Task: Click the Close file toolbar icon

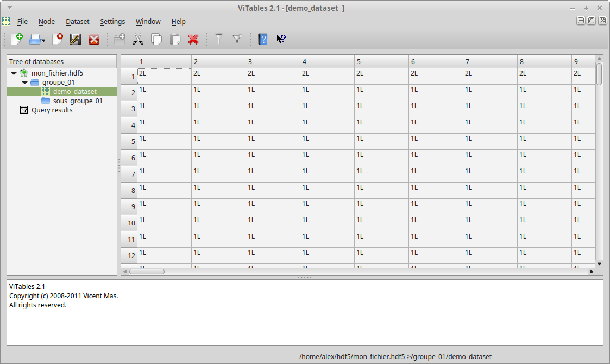Action: 58,39
